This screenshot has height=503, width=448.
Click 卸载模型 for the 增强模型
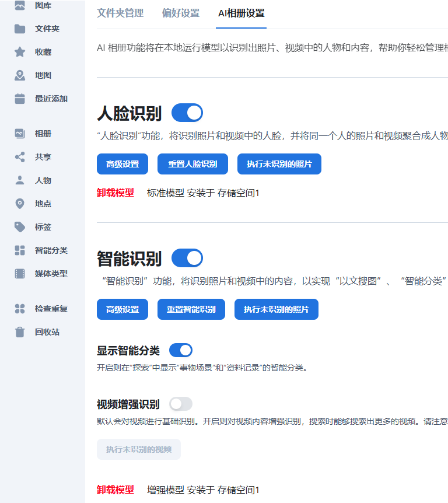116,490
